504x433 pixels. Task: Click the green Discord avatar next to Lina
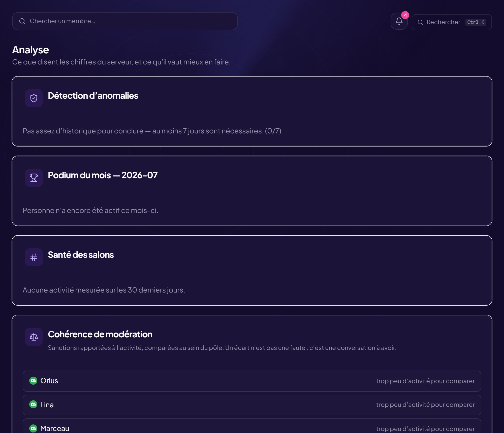[33, 404]
